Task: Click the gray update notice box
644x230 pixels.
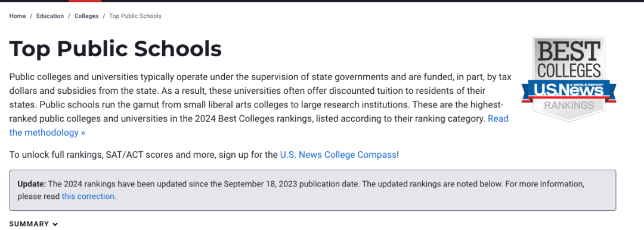Action: pos(312,190)
